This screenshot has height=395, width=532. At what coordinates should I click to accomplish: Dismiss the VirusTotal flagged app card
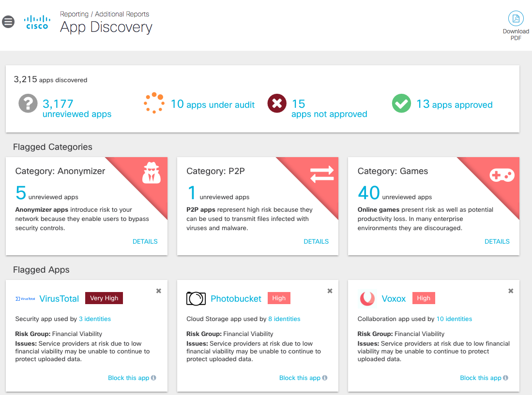tap(158, 291)
